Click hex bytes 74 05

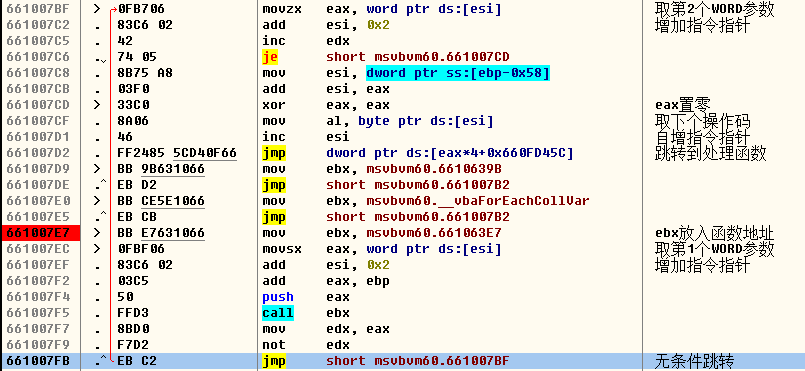137,56
